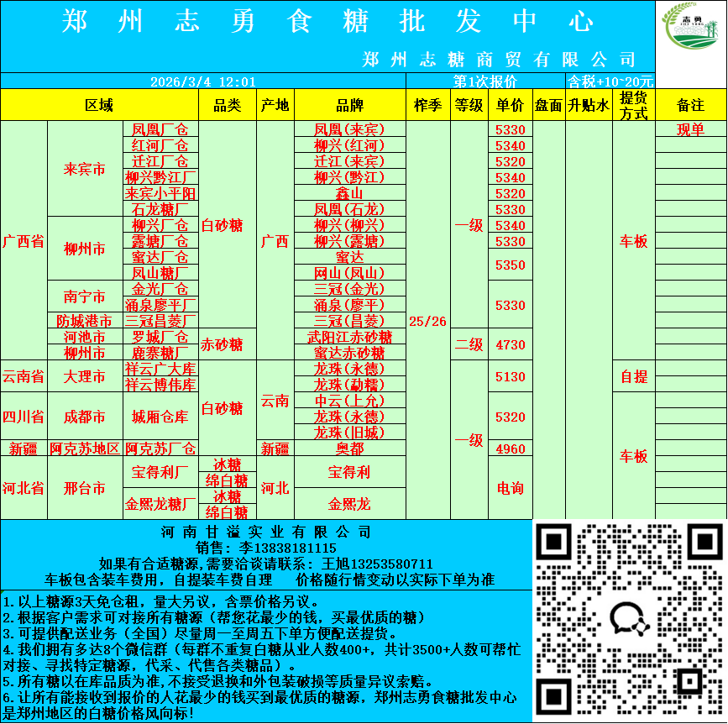Image resolution: width=728 pixels, height=724 pixels.
Task: Select the 区域 column header
Action: click(99, 105)
